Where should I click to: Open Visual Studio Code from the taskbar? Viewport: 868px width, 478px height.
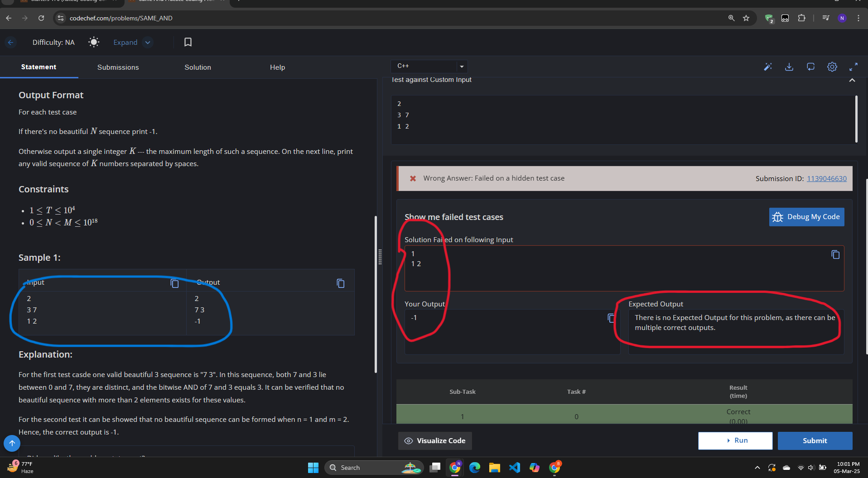(x=514, y=468)
